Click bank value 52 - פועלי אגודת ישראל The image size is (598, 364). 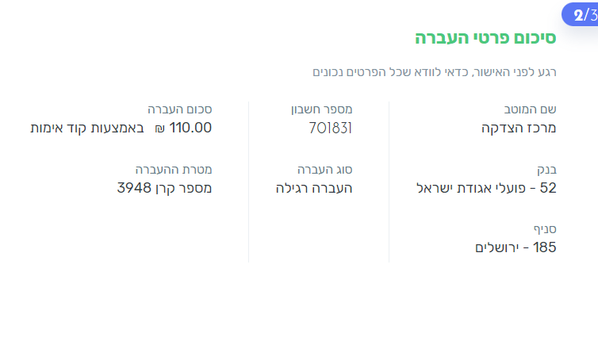pyautogui.click(x=486, y=188)
